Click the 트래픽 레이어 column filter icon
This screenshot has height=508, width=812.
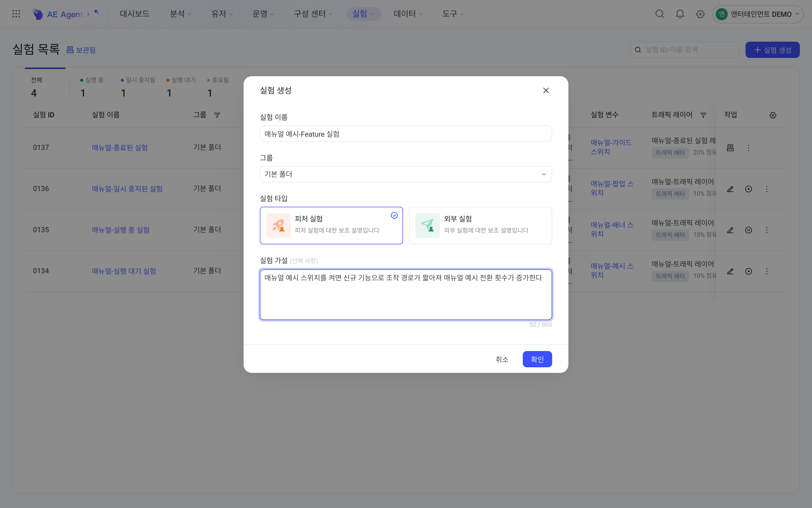(x=703, y=115)
